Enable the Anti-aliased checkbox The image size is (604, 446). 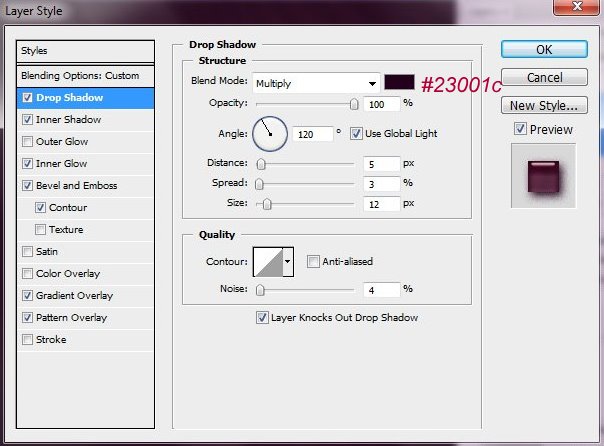point(314,262)
